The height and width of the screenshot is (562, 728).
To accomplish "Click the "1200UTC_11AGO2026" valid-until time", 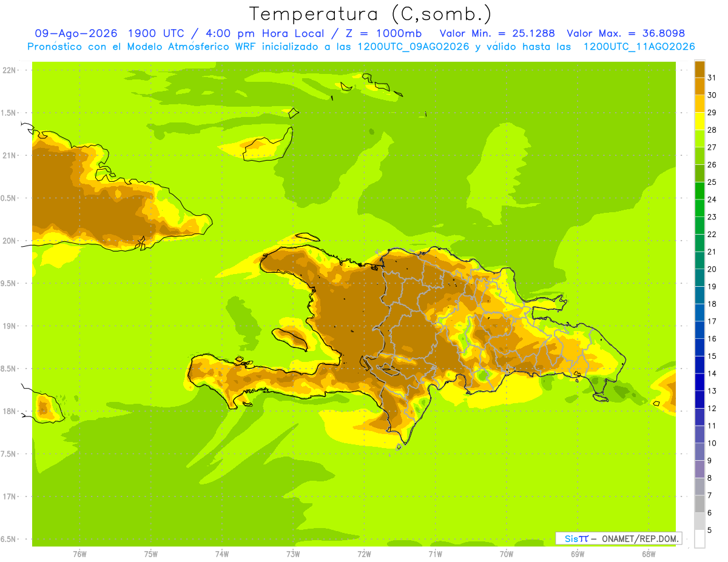I will [x=639, y=47].
